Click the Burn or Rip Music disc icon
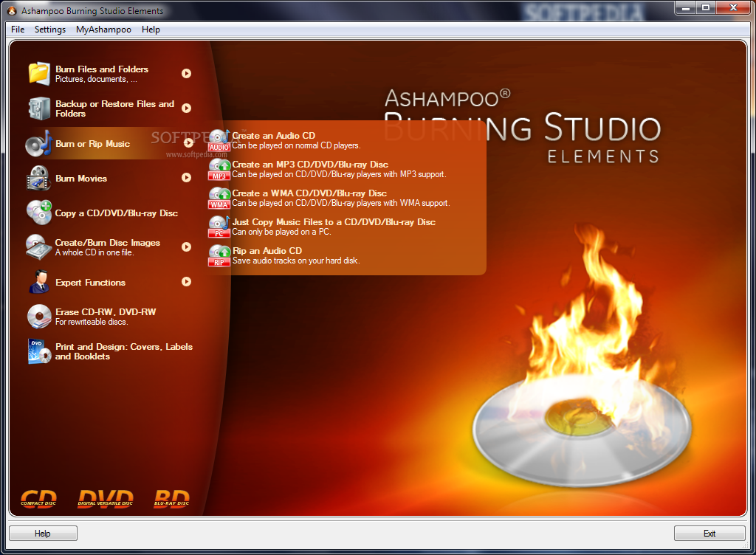This screenshot has width=756, height=555. (39, 143)
